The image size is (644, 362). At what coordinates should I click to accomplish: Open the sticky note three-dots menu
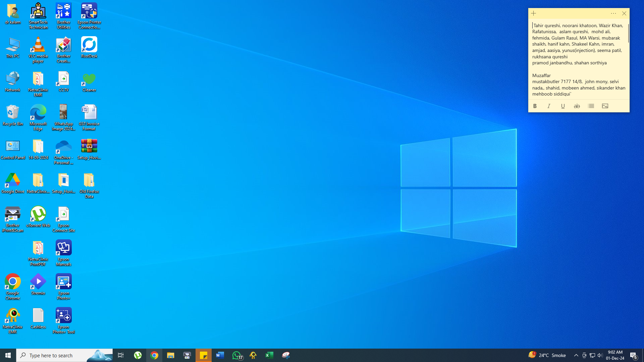pos(613,13)
